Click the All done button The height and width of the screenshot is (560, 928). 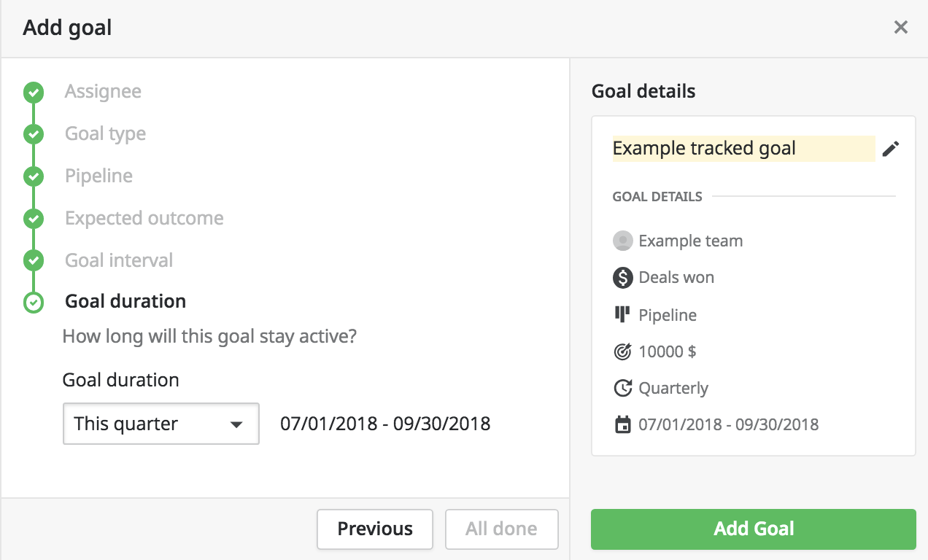tap(501, 529)
